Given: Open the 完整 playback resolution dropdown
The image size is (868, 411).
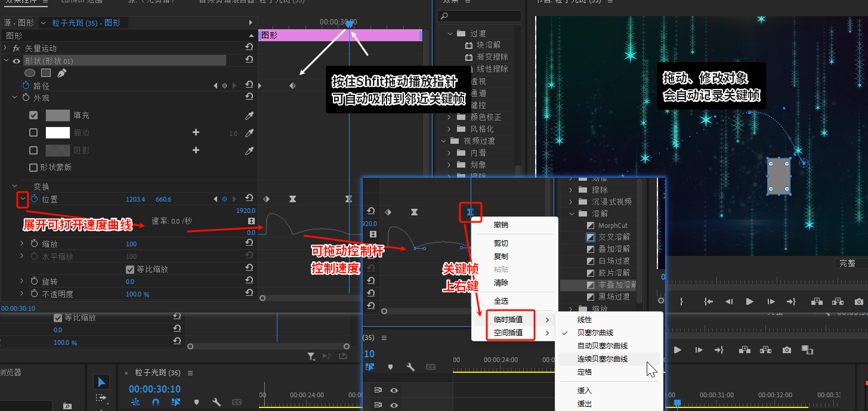Looking at the screenshot, I should 851,263.
